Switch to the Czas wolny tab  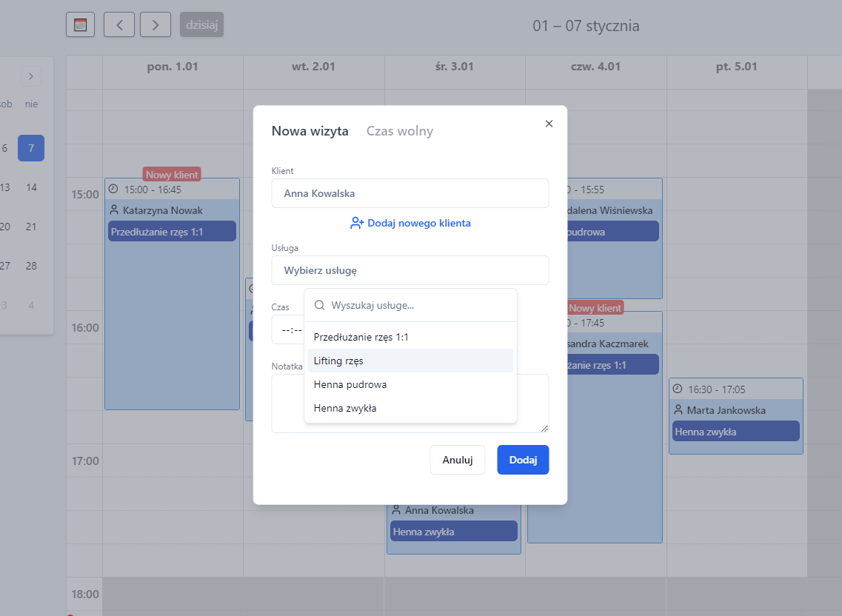pyautogui.click(x=399, y=131)
